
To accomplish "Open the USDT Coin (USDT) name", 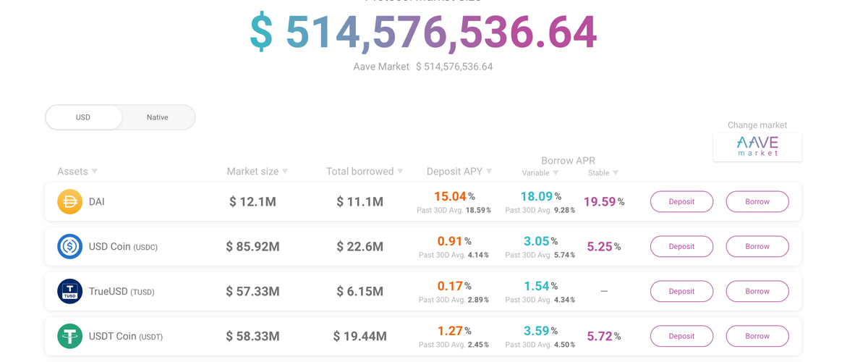I will (x=126, y=337).
